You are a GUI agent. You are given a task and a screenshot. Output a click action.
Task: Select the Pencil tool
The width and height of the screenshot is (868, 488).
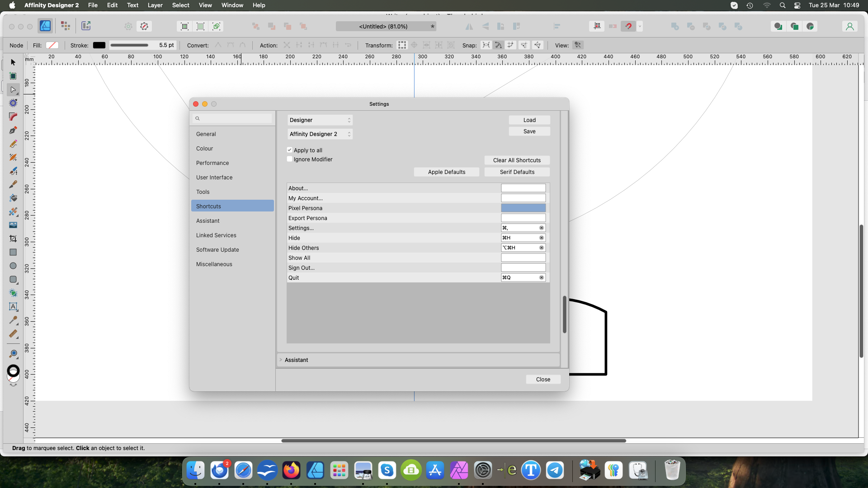tap(13, 144)
